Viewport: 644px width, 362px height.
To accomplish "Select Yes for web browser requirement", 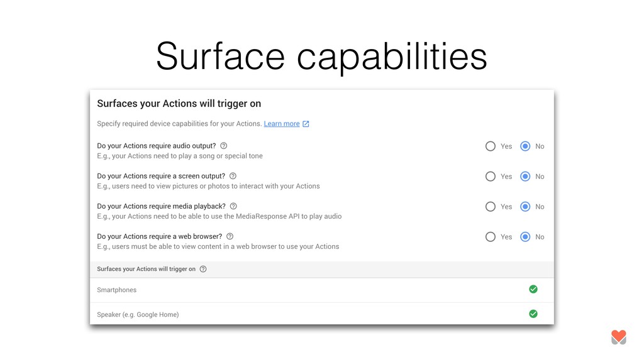I will 491,237.
